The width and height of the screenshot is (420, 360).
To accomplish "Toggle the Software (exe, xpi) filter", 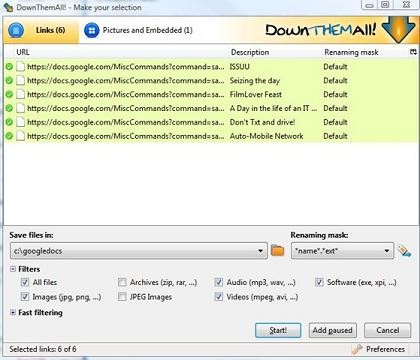I will [x=319, y=282].
